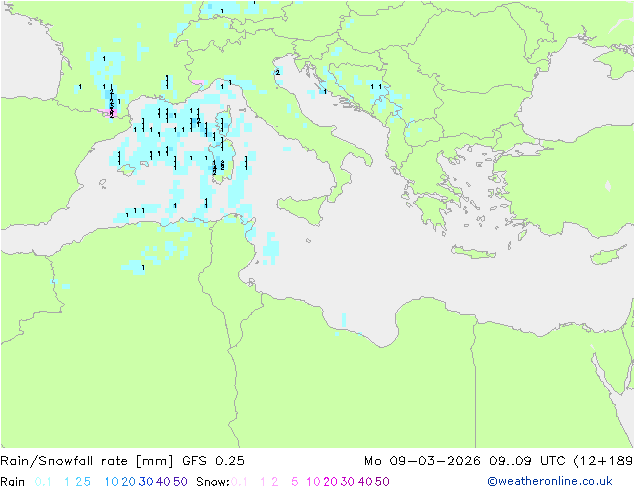The image size is (634, 490).
Task: Click Crete island on the map
Action: coord(473,252)
